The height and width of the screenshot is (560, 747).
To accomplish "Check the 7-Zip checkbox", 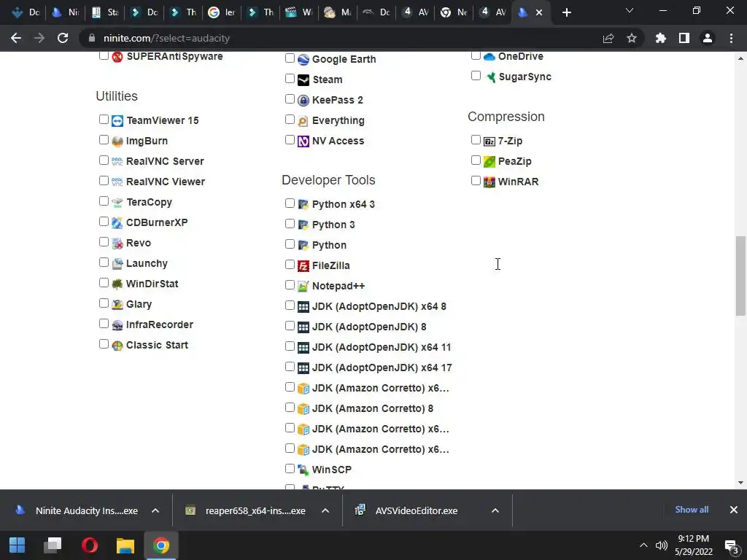I will click(476, 139).
